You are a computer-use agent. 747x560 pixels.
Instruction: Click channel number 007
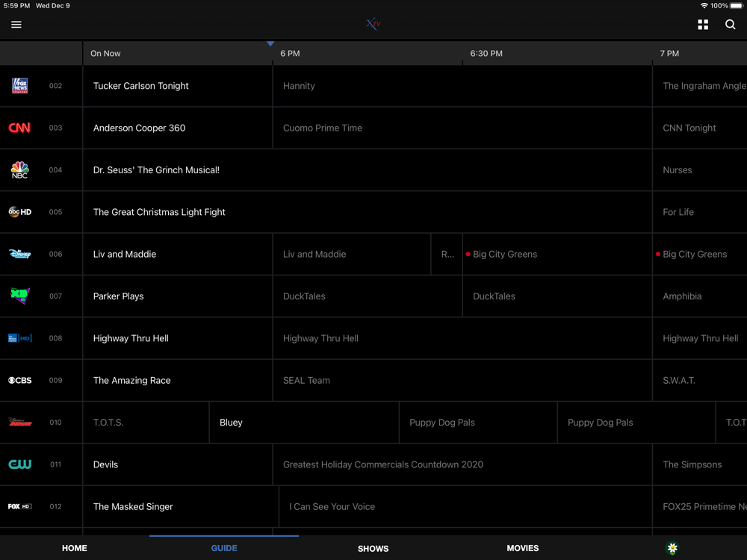(55, 296)
